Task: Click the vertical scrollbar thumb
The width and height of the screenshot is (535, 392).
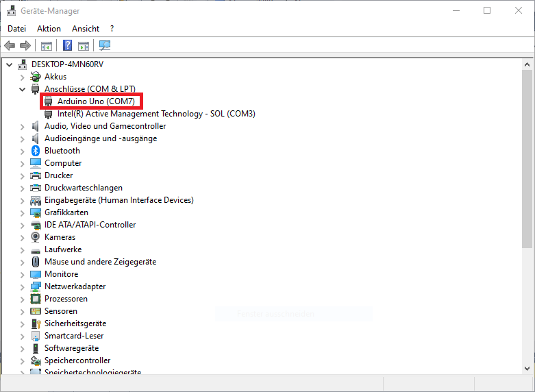Action: pos(527,159)
